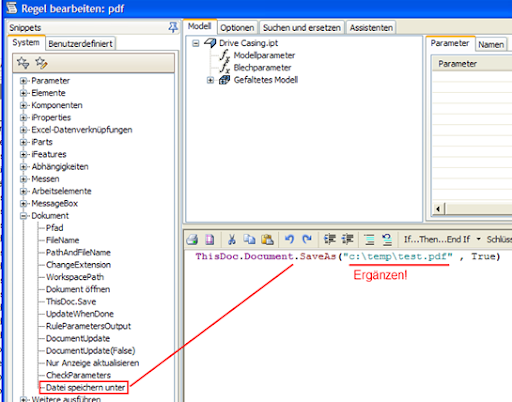Click the paste clipboard icon
Viewport: 512px width, 402px height.
[x=267, y=239]
